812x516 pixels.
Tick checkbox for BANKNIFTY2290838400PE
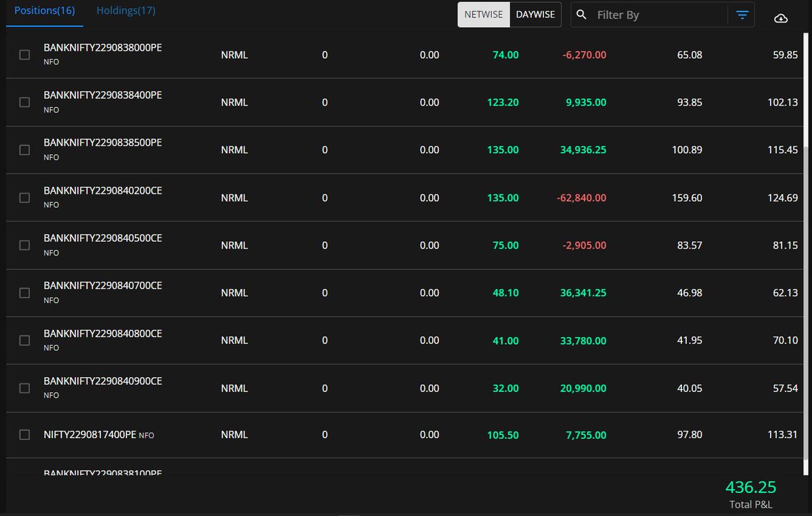[24, 102]
